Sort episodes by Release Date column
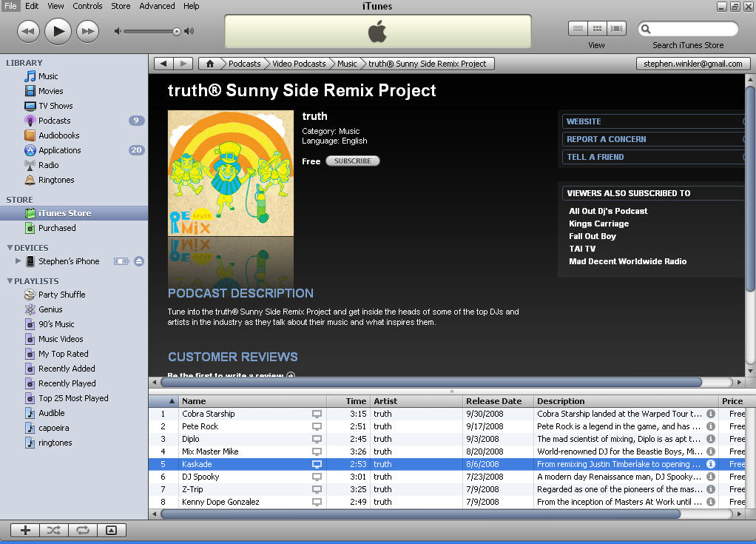The height and width of the screenshot is (544, 756). (x=498, y=401)
